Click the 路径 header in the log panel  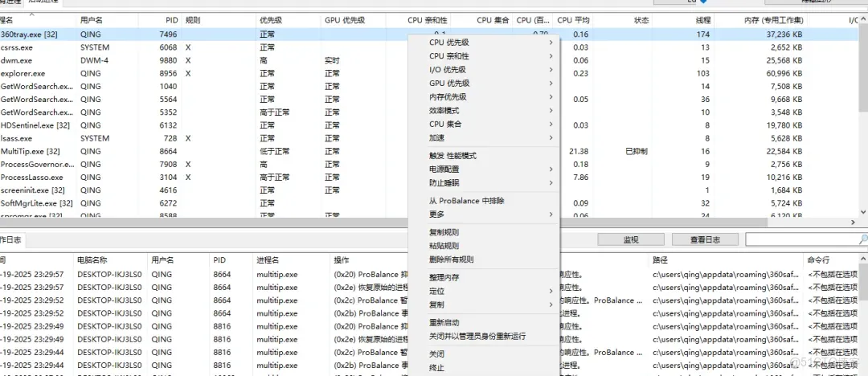pos(727,260)
